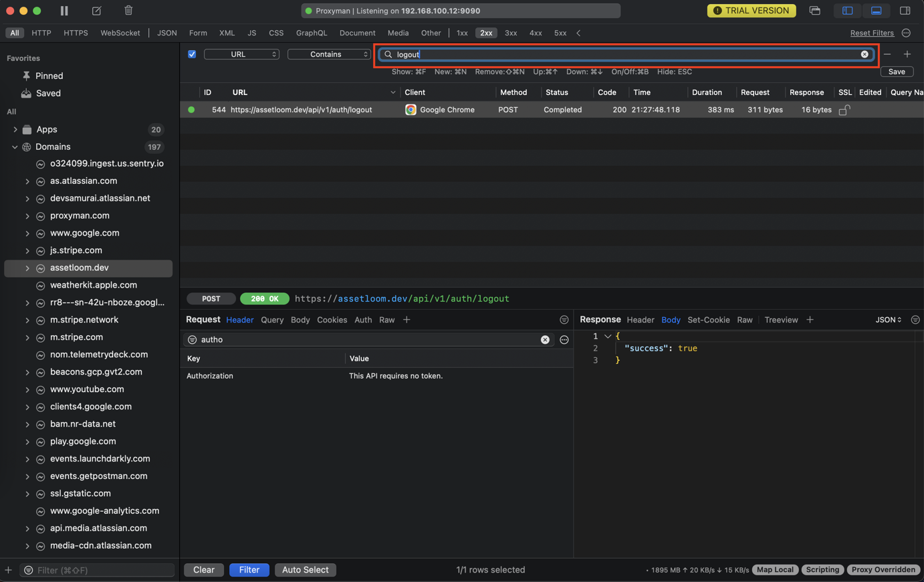Screen dimensions: 924x582
Task: Toggle the filter row enabled checkbox
Action: [x=192, y=54]
